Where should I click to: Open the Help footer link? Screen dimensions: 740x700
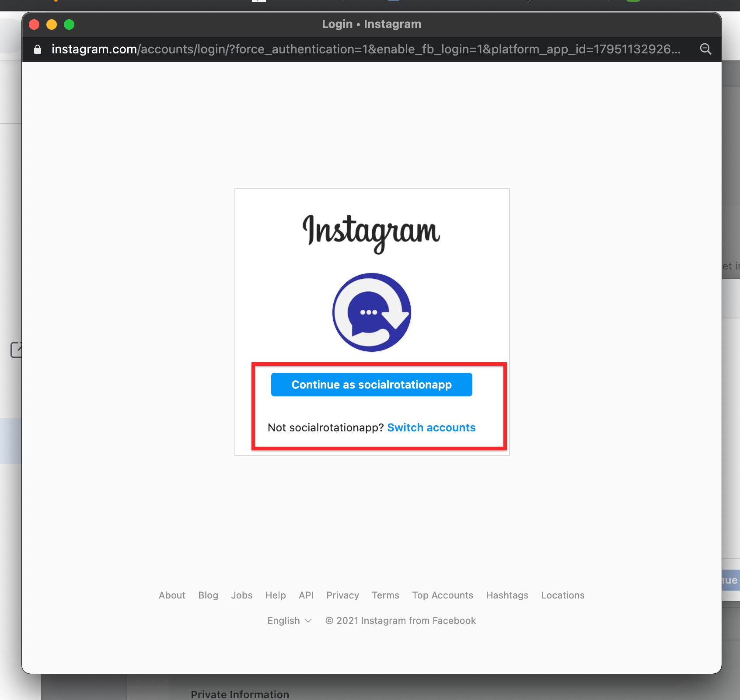pos(276,595)
